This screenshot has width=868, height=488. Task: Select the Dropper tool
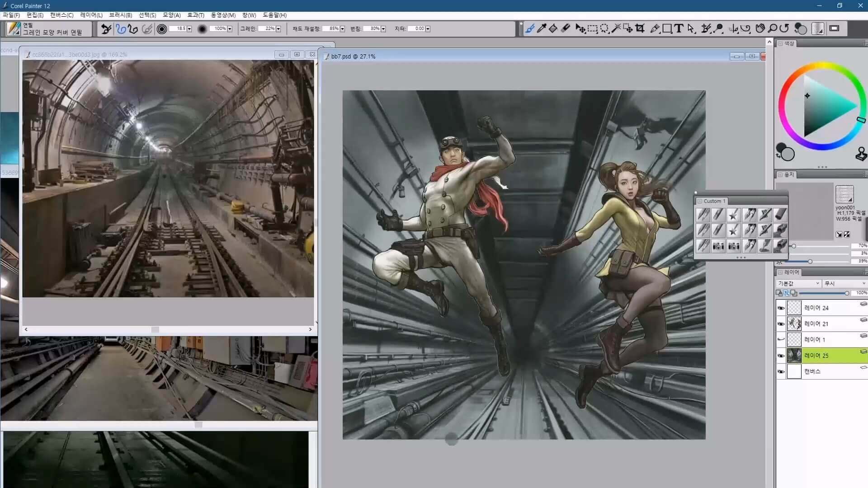coord(541,28)
